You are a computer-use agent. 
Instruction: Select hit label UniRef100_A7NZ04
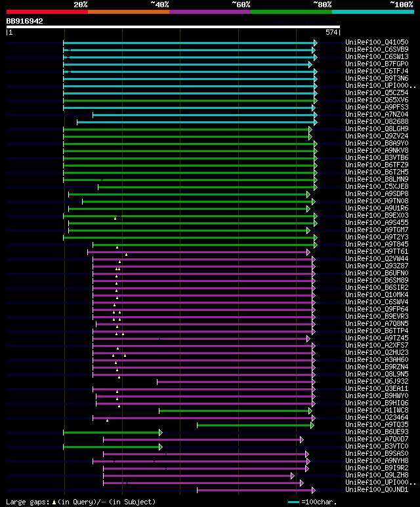(377, 115)
